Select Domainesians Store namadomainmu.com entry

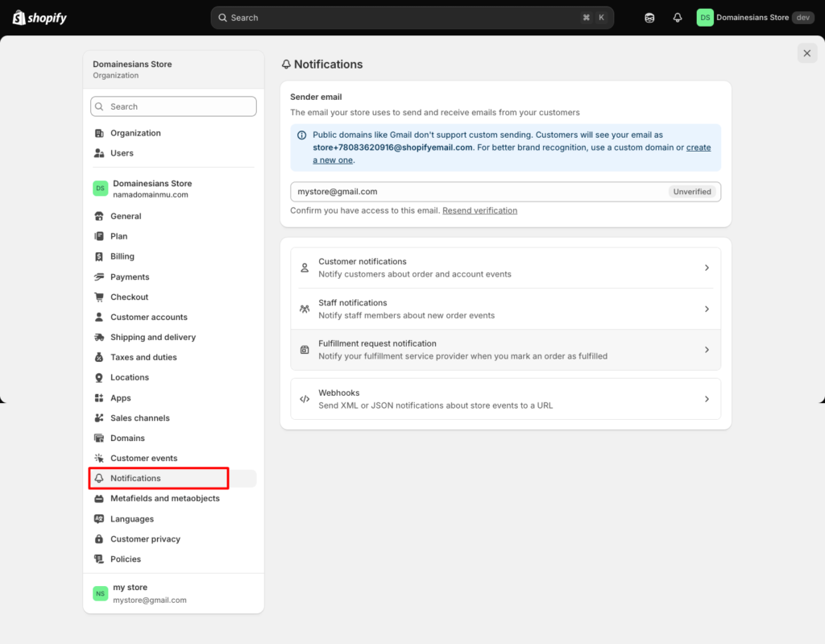[x=174, y=189]
